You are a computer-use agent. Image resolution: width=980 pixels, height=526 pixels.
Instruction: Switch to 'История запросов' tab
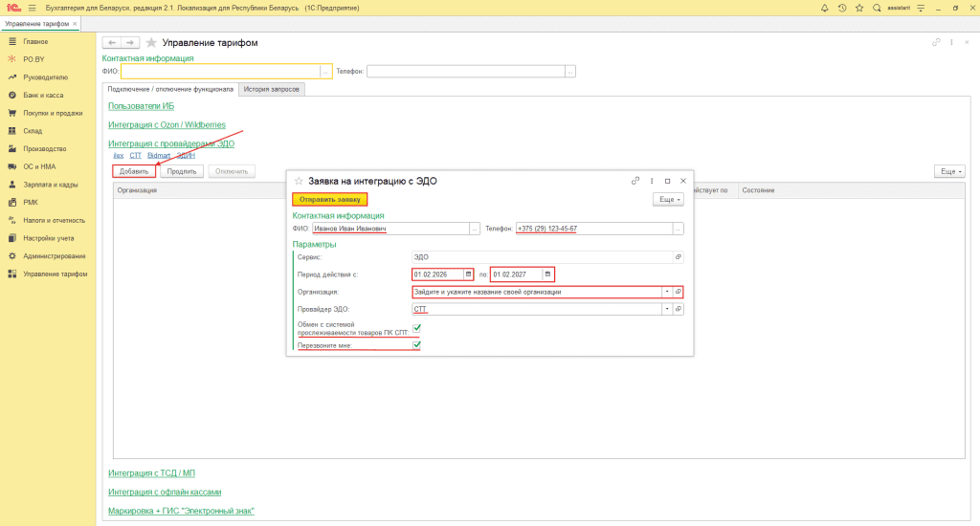(271, 89)
